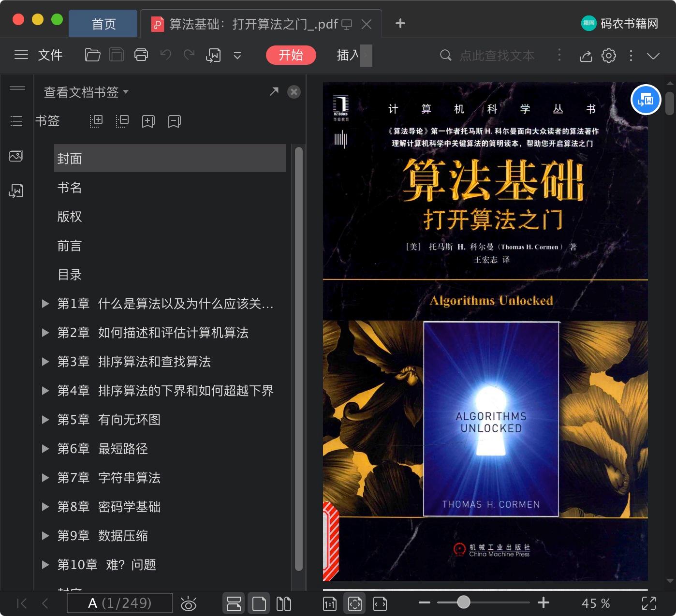Expand 第1章 bookmark triangle
This screenshot has width=676, height=616.
click(x=45, y=304)
